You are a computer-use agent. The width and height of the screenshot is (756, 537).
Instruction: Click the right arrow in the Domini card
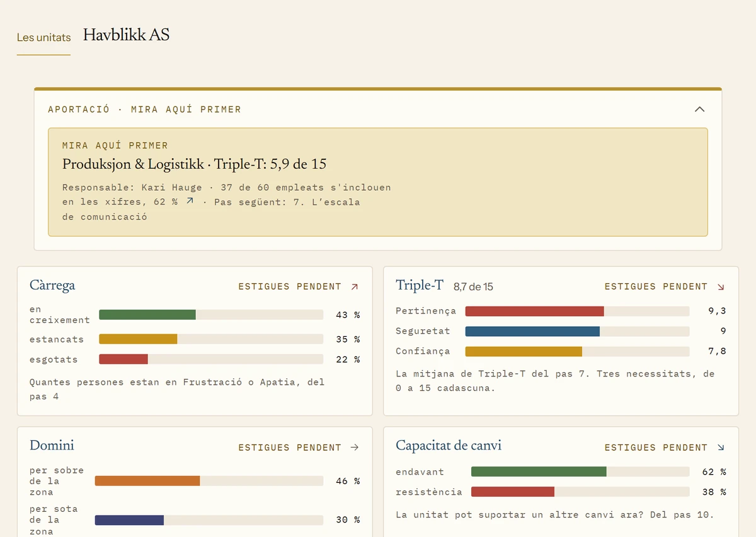[355, 448]
